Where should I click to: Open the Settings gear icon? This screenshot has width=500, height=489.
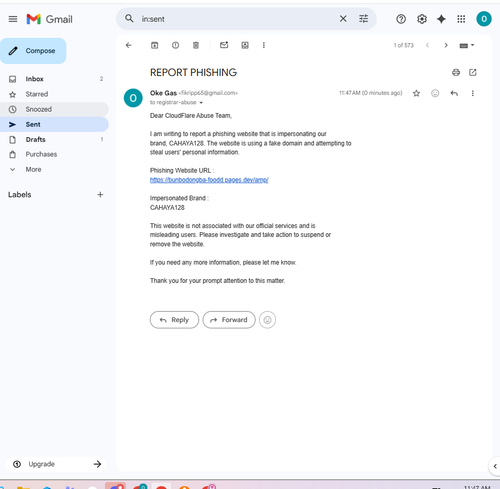click(422, 19)
